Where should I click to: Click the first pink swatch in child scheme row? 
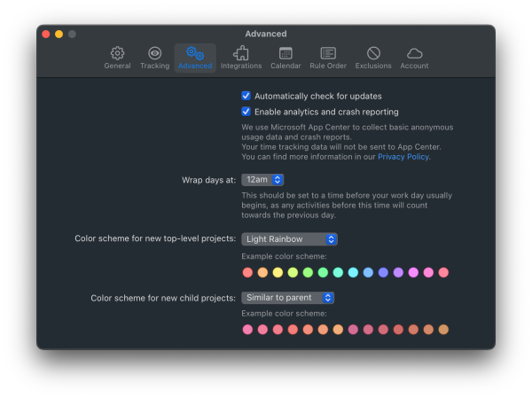(248, 330)
